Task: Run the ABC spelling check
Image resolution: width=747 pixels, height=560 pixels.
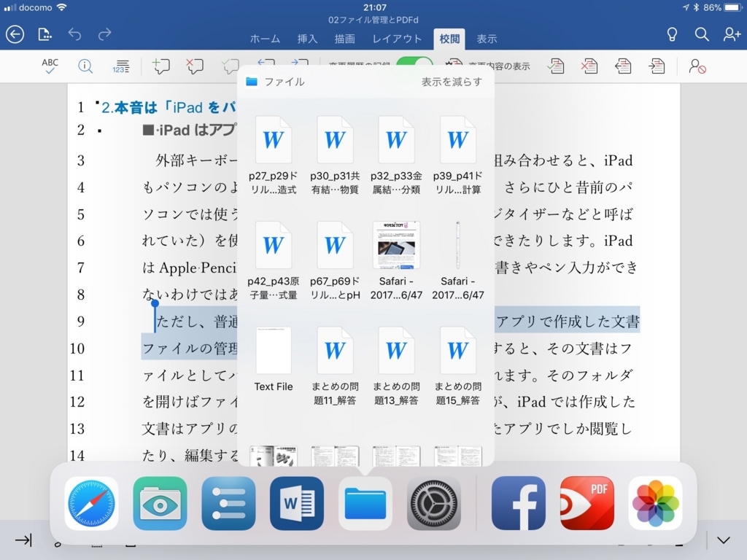Action: [50, 66]
